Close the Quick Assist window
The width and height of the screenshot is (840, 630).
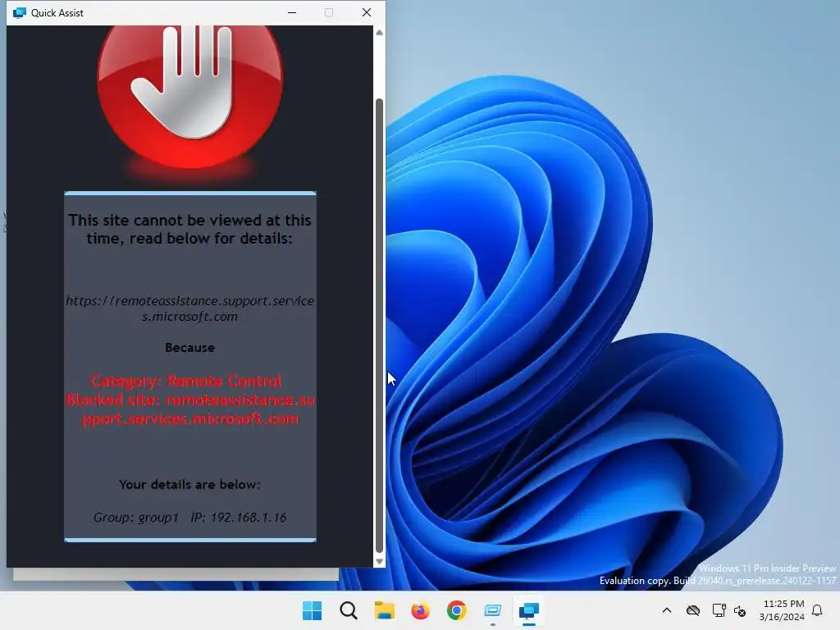[367, 12]
